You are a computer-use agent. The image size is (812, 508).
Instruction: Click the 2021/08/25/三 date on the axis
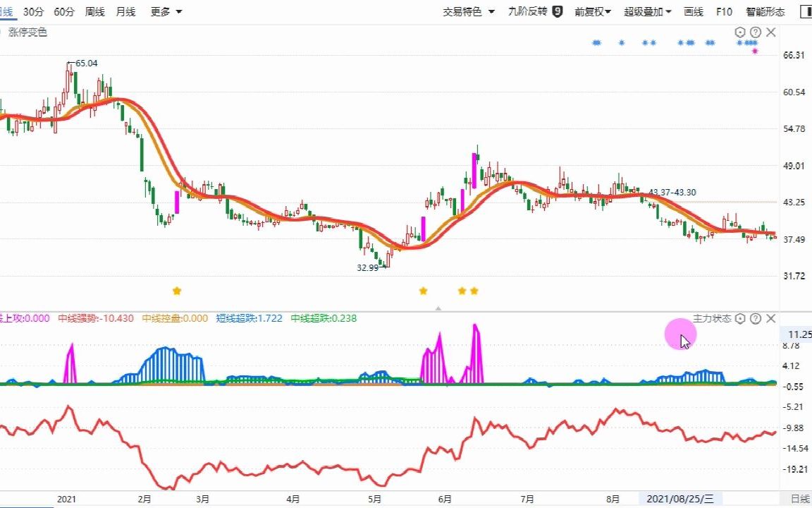[x=681, y=498]
